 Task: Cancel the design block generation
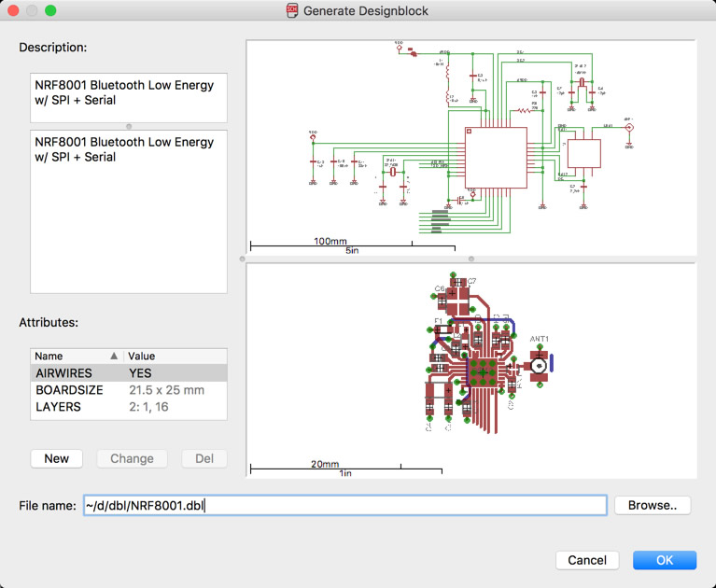pyautogui.click(x=586, y=560)
